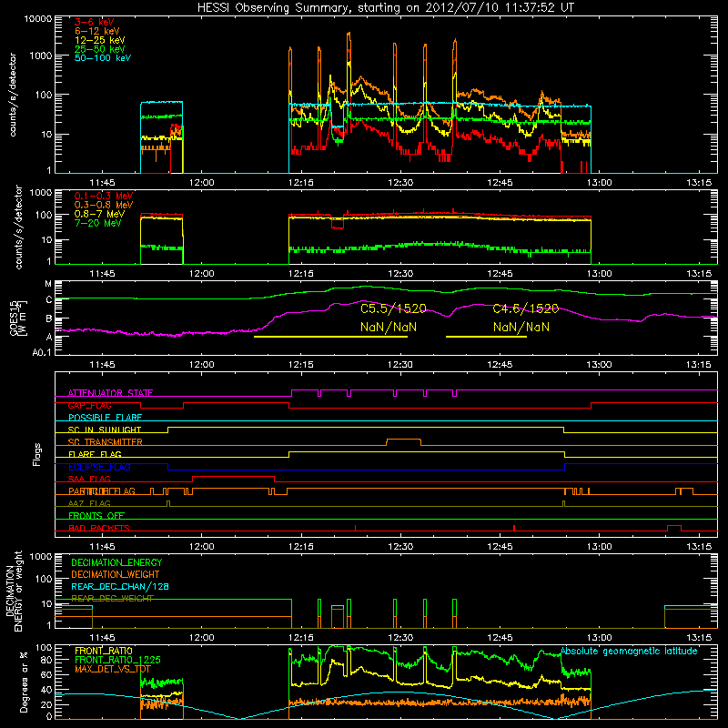This screenshot has width=728, height=728.
Task: Click the Degrees or % axis title
Action: point(24,682)
